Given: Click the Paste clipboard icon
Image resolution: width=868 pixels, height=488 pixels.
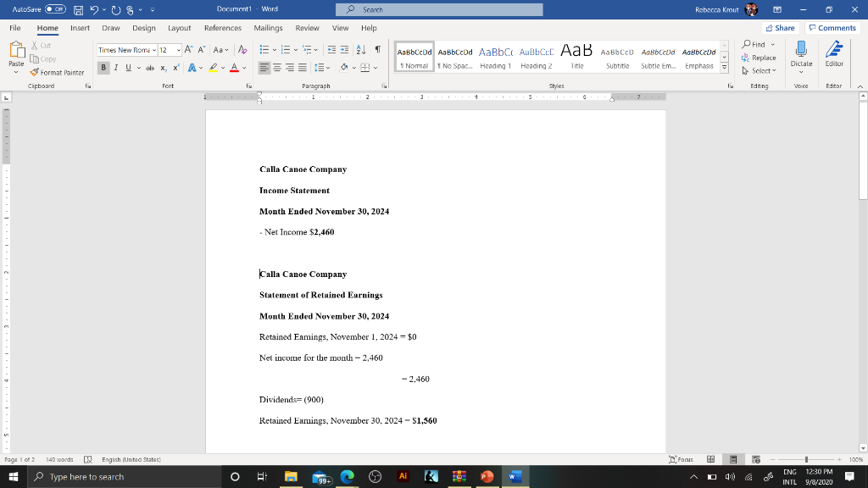Looking at the screenshot, I should [17, 50].
